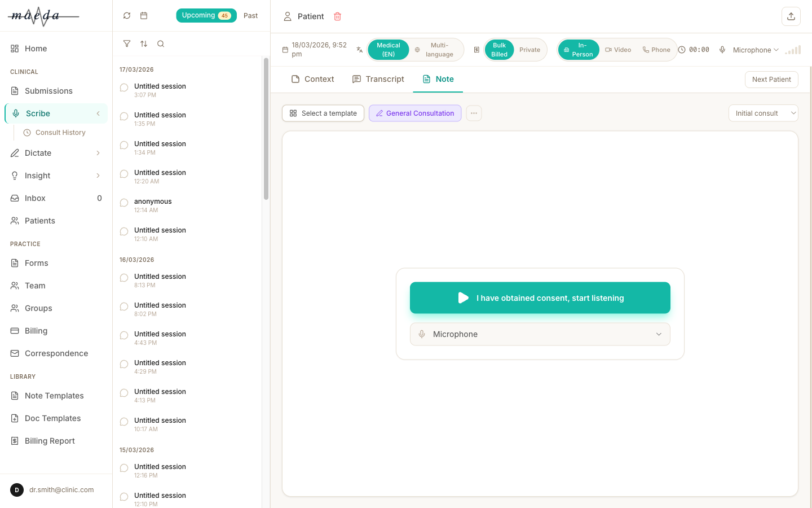Screen dimensions: 812x508
Task: Open session search magnifier icon
Action: click(x=161, y=44)
